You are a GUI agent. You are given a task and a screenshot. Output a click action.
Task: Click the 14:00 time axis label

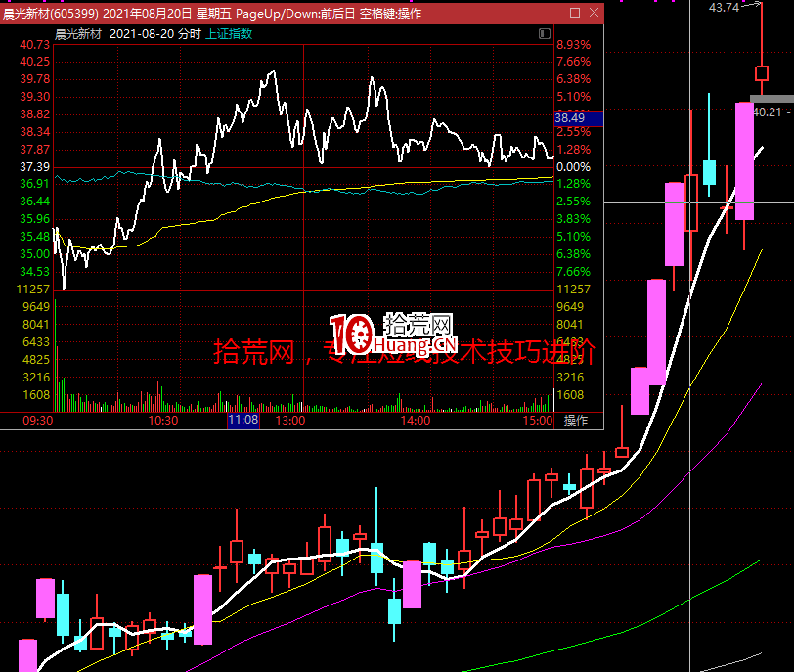pos(416,421)
